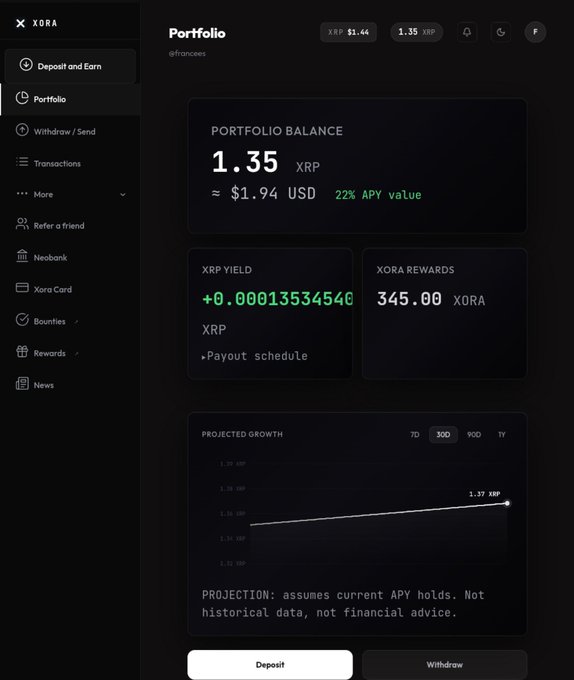Screen dimensions: 574x680
Task: Select the 30D projection range
Action: tap(443, 435)
